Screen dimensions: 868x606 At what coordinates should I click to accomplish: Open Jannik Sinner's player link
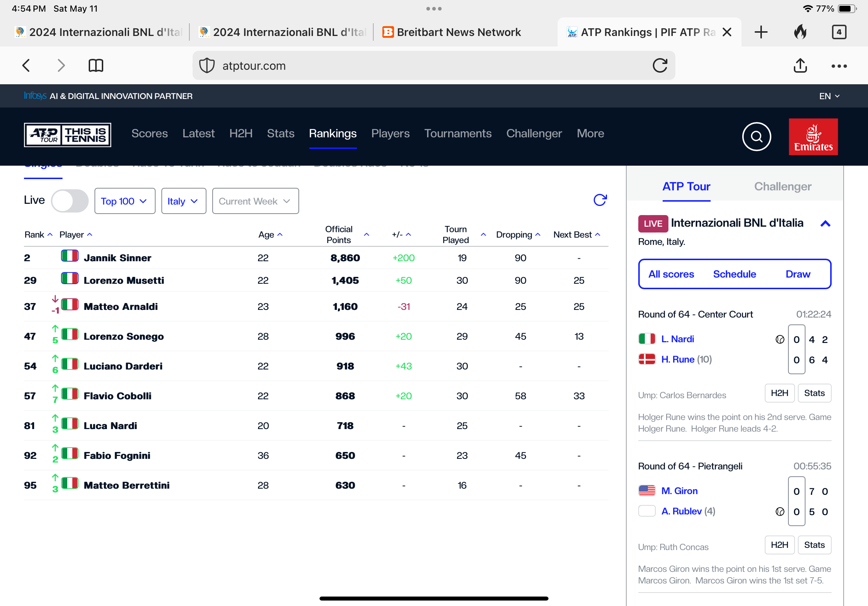(x=117, y=258)
